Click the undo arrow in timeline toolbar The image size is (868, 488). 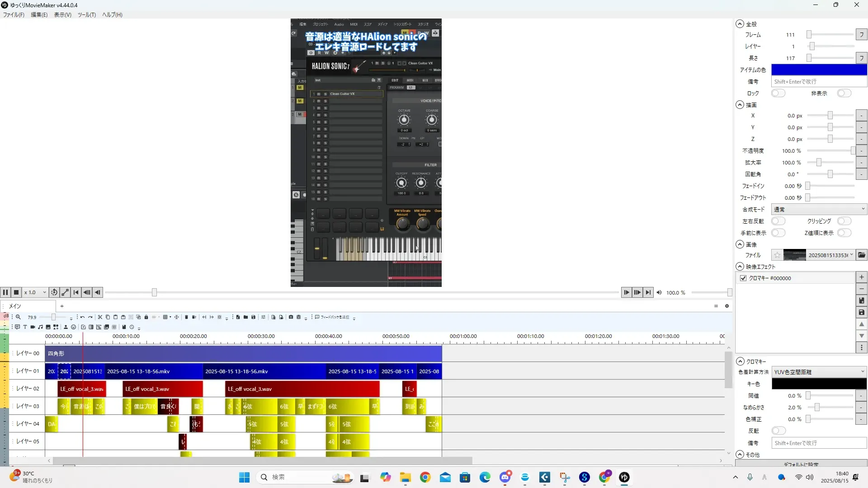[82, 317]
